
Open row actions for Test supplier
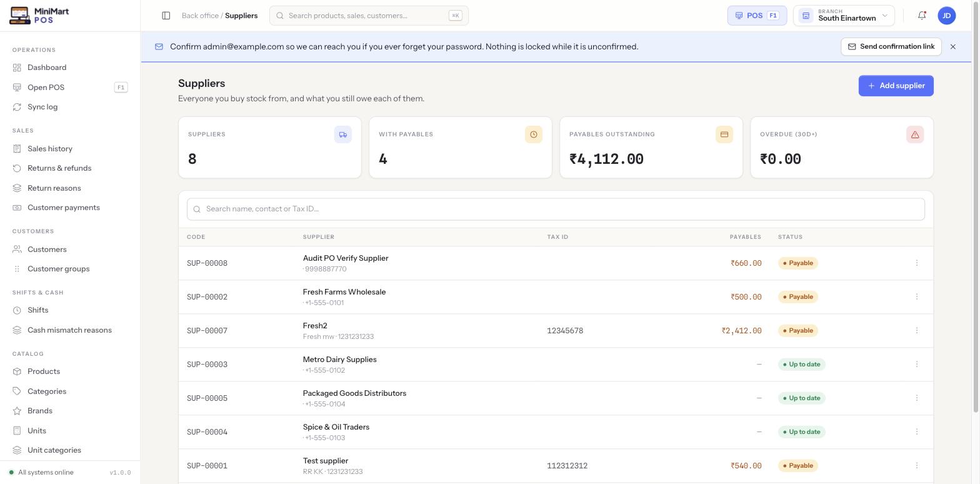pos(917,466)
